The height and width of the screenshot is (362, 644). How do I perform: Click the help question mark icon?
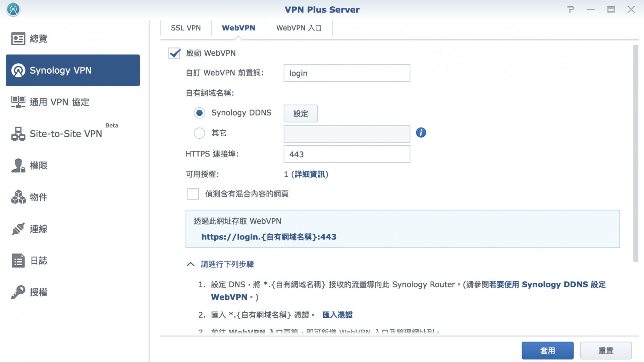571,9
